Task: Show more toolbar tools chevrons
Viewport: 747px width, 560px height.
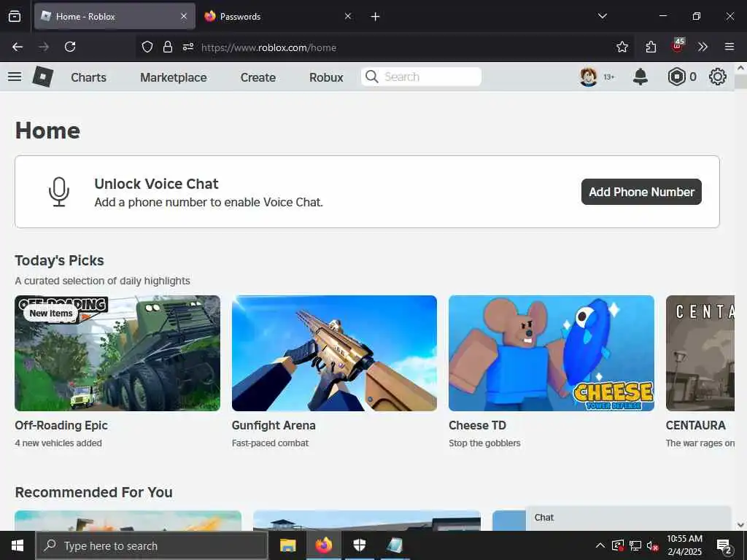Action: coord(703,47)
